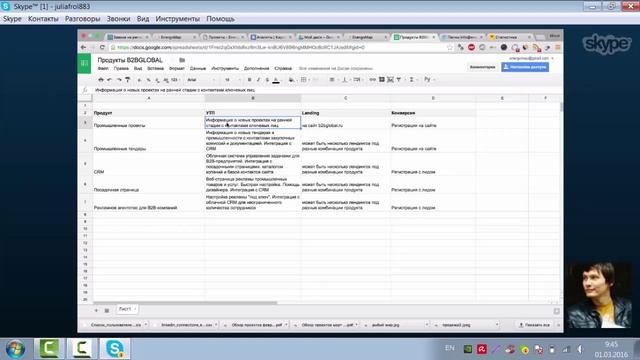
Task: Open the Разговоры menu
Action: tap(82, 19)
